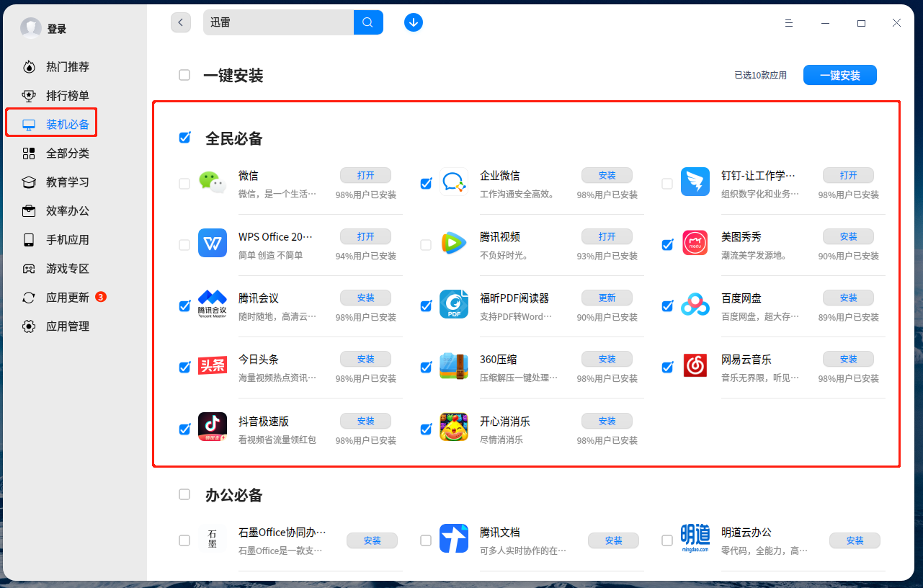This screenshot has width=923, height=588.
Task: Open the 效率办公 category
Action: pos(56,211)
